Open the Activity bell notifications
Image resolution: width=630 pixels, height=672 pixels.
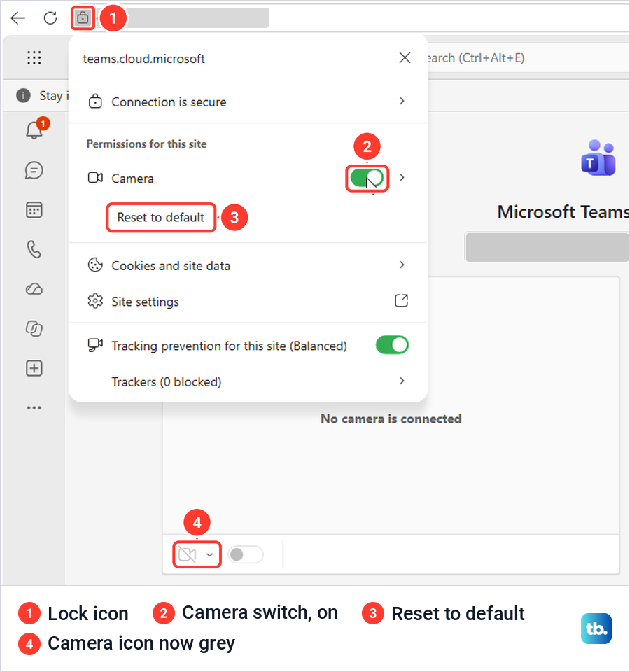click(x=34, y=129)
